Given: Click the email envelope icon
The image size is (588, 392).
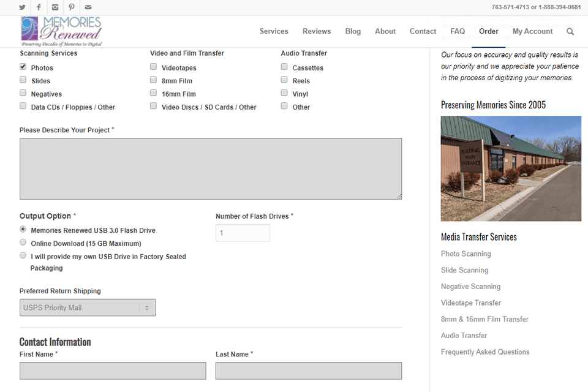Looking at the screenshot, I should click(x=88, y=7).
